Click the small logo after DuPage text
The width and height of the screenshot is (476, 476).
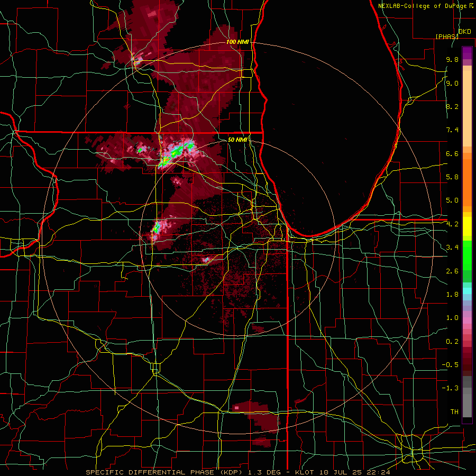[471, 5]
